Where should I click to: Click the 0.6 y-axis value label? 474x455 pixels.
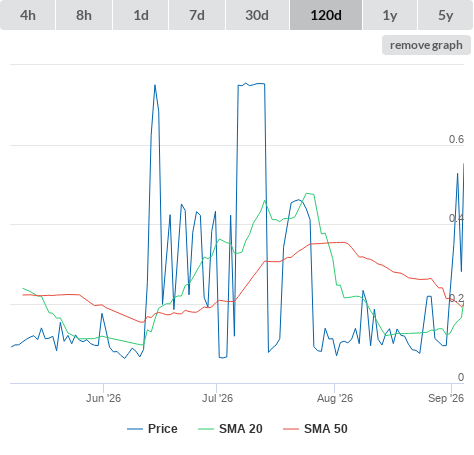click(456, 139)
